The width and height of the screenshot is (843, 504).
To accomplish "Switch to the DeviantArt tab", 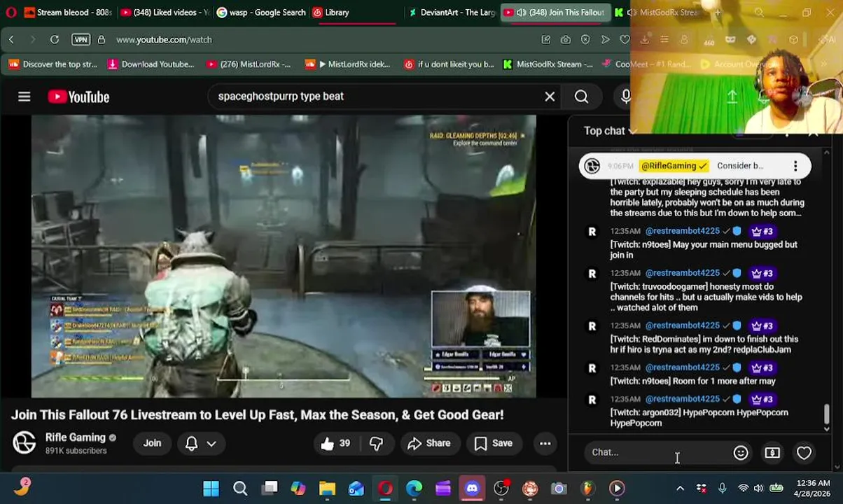I will [452, 13].
